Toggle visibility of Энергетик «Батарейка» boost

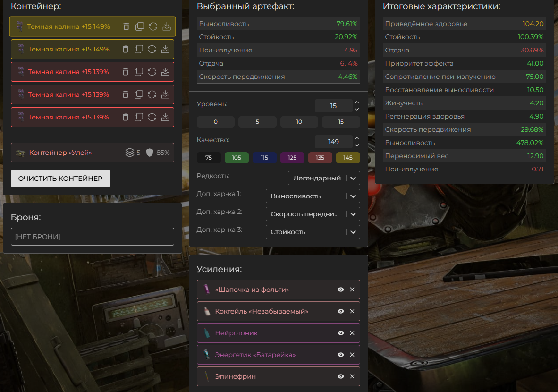[340, 355]
